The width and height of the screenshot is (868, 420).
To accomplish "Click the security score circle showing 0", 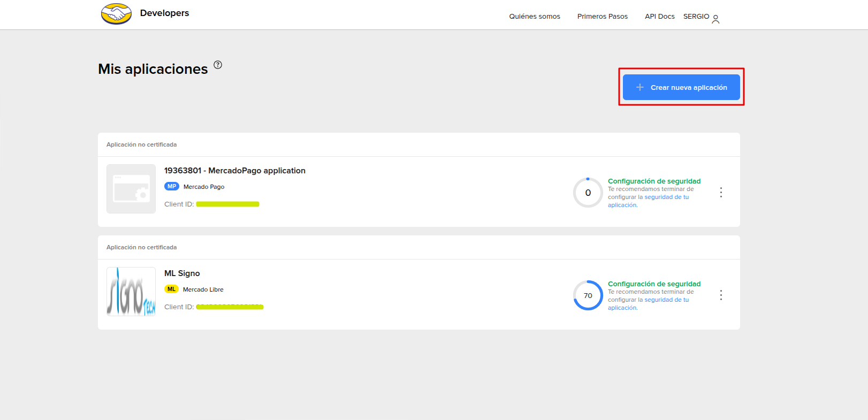I will pyautogui.click(x=588, y=193).
